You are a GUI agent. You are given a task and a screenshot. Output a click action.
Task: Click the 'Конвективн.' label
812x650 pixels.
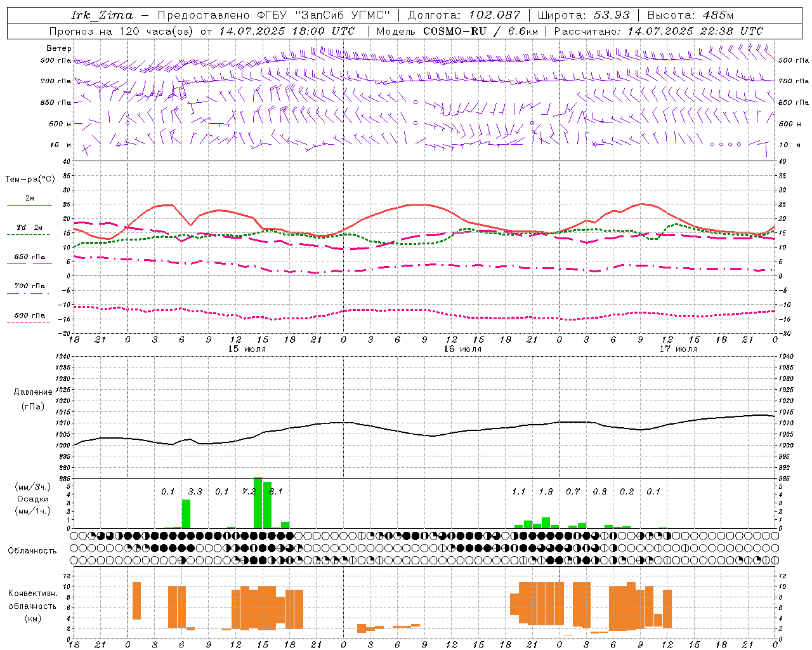pyautogui.click(x=32, y=594)
